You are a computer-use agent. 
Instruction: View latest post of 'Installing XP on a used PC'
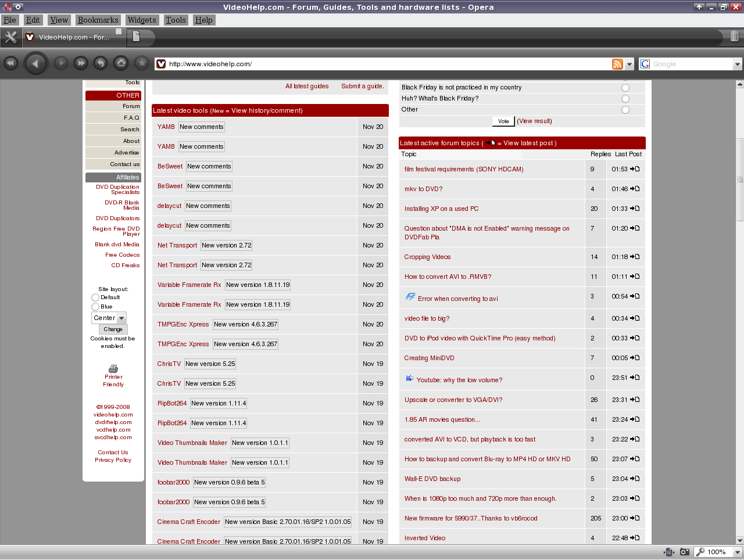[x=635, y=209]
